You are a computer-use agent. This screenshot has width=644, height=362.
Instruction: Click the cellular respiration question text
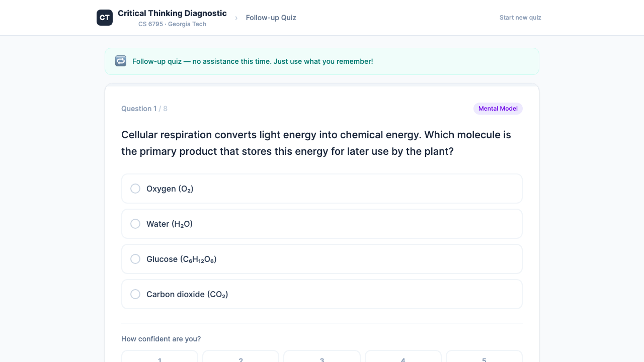click(316, 143)
